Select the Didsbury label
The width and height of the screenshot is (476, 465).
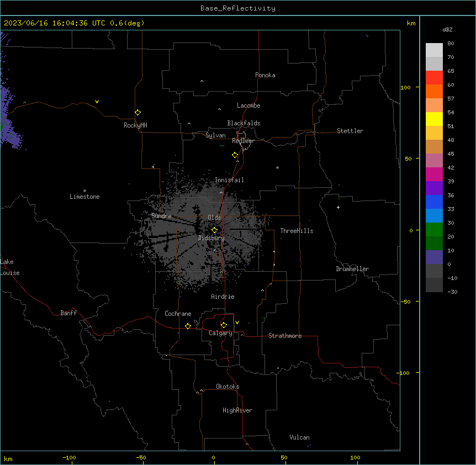[211, 238]
